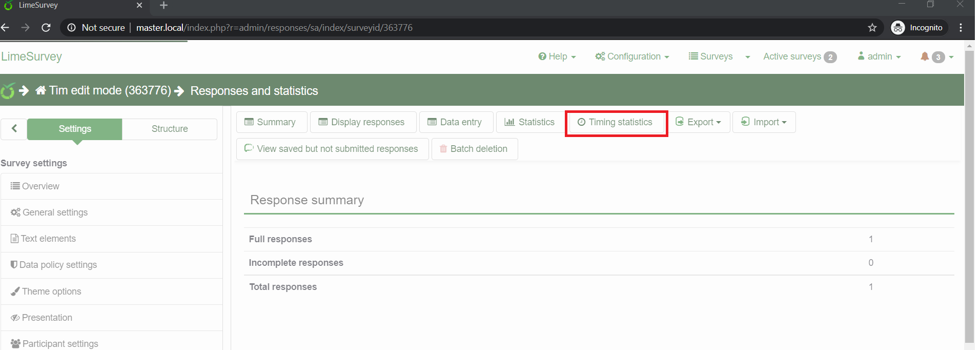Click Display responses button

(x=362, y=122)
